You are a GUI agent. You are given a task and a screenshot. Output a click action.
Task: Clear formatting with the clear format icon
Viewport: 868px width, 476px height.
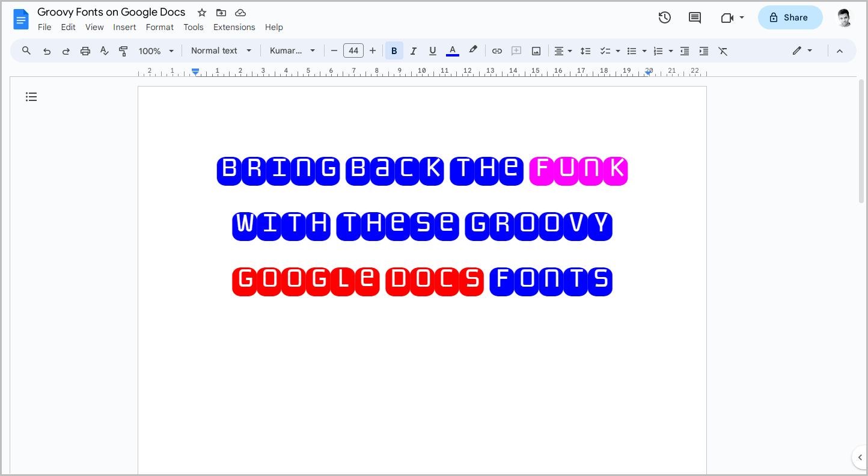pyautogui.click(x=723, y=50)
